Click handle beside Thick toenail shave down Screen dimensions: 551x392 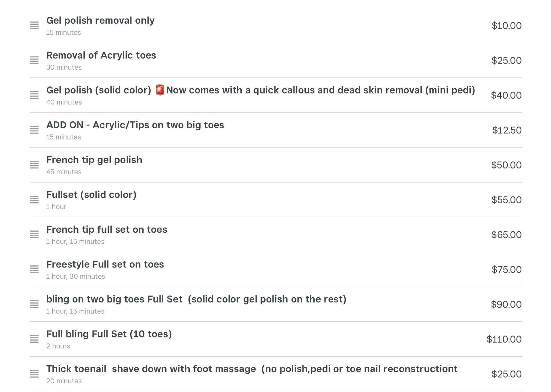(34, 374)
